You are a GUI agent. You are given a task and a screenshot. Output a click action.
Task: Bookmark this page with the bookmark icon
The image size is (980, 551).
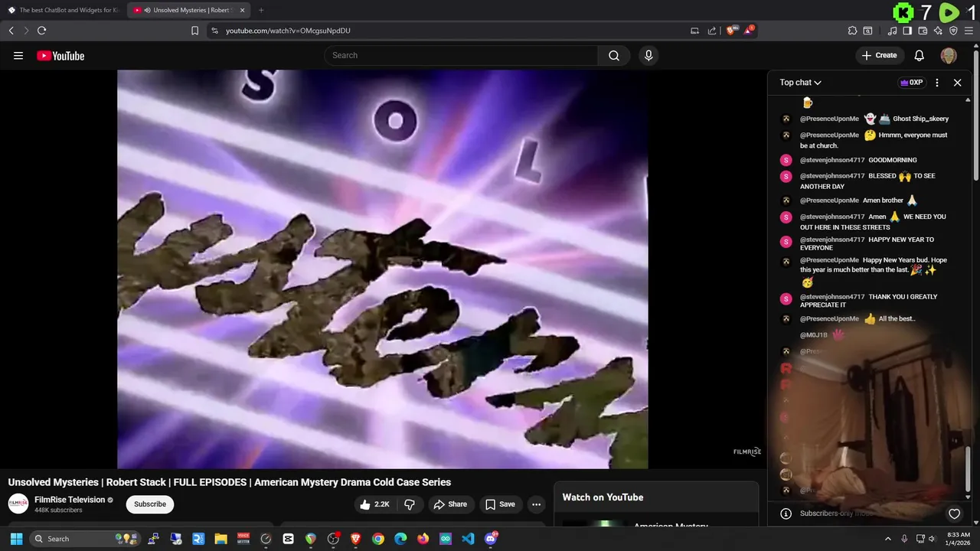pos(194,31)
